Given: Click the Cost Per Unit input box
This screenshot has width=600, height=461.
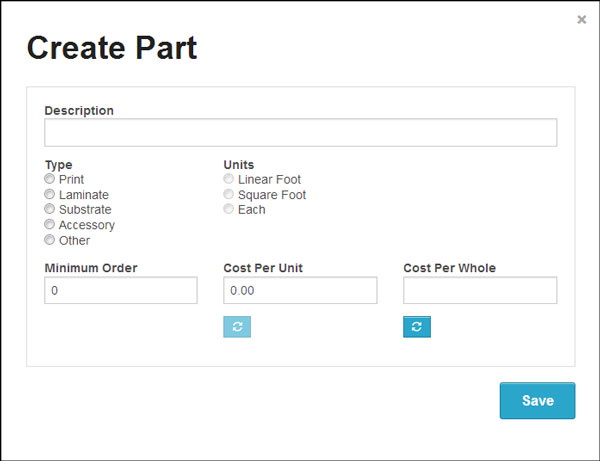Looking at the screenshot, I should coord(300,290).
